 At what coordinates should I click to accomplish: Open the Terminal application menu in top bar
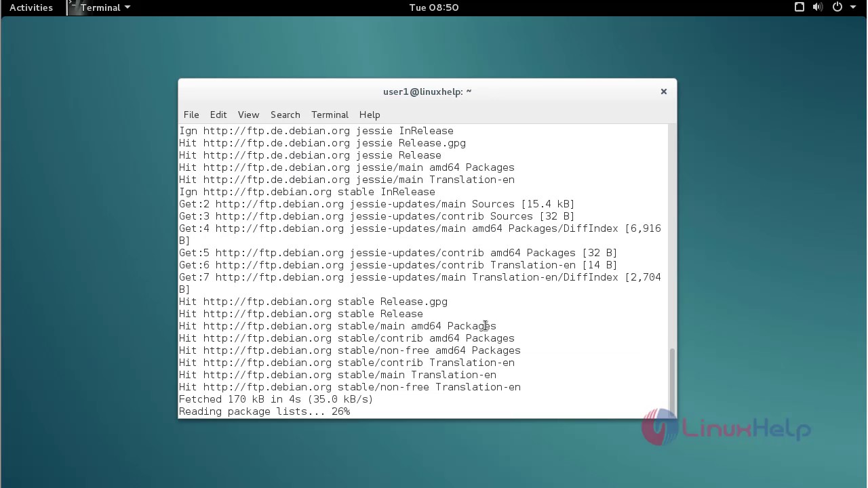point(105,7)
